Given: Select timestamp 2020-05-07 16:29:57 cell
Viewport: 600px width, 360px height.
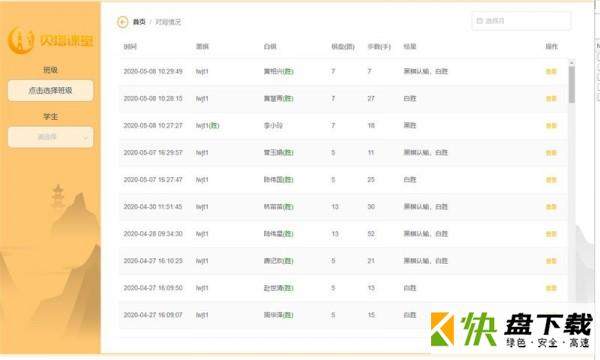Looking at the screenshot, I should point(153,153).
